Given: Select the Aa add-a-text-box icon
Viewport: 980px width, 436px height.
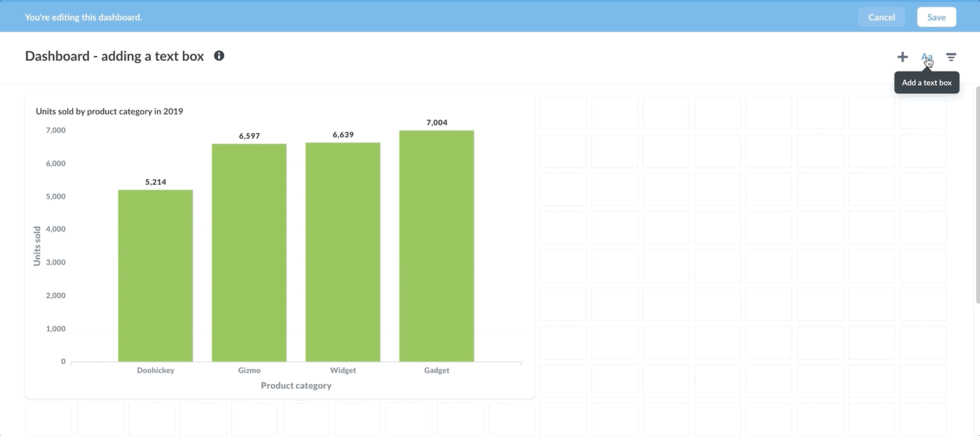Looking at the screenshot, I should pos(926,56).
